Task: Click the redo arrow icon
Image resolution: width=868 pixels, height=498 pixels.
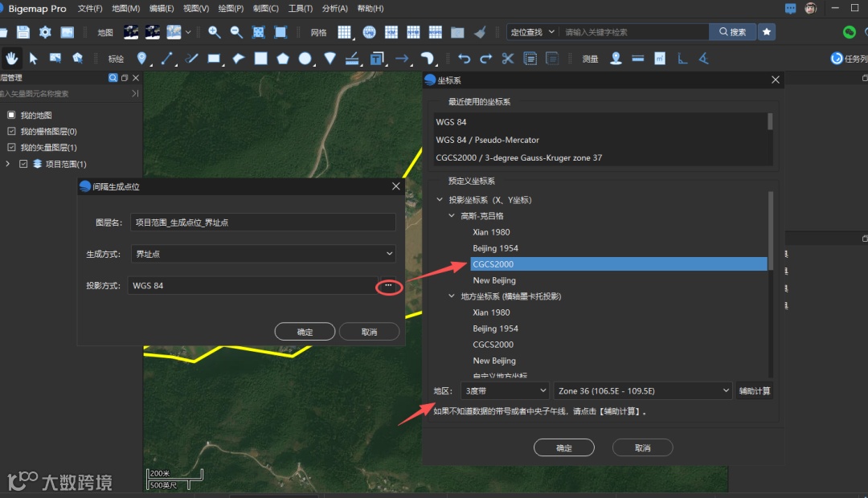Action: coord(486,58)
